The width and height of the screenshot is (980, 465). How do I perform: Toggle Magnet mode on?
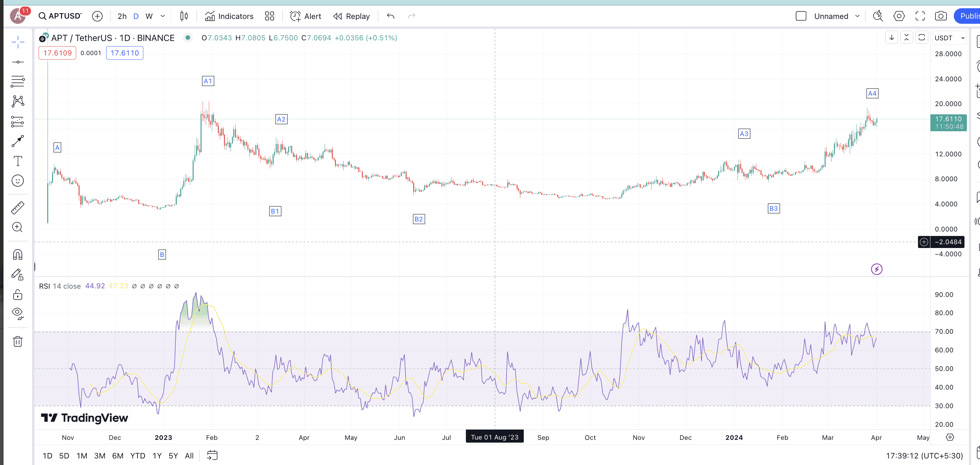[x=18, y=254]
